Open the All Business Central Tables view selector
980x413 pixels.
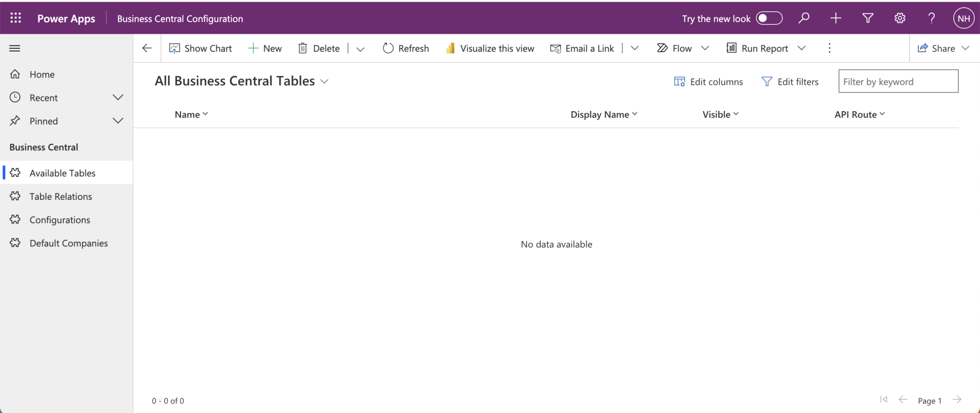[x=242, y=81]
